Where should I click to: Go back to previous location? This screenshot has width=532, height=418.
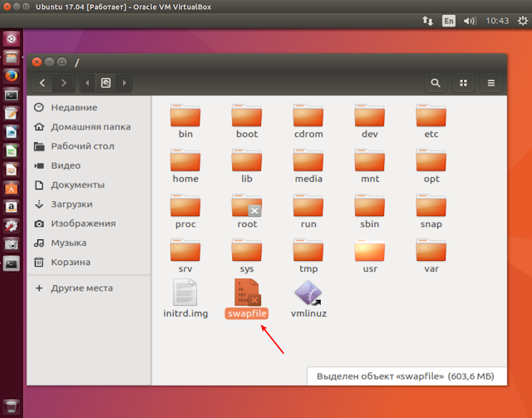pos(42,83)
